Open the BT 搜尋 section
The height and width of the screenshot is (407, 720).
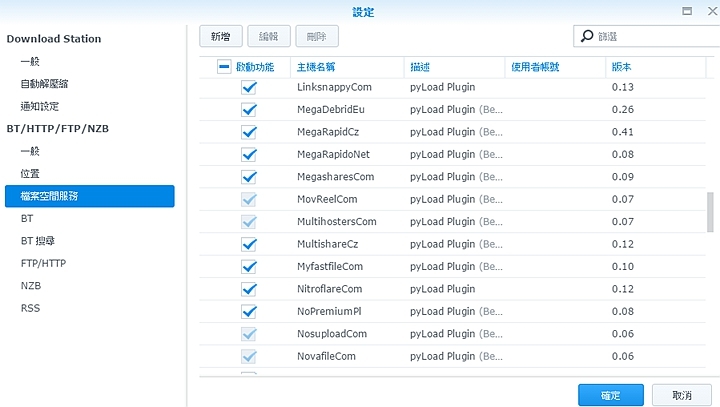point(37,241)
